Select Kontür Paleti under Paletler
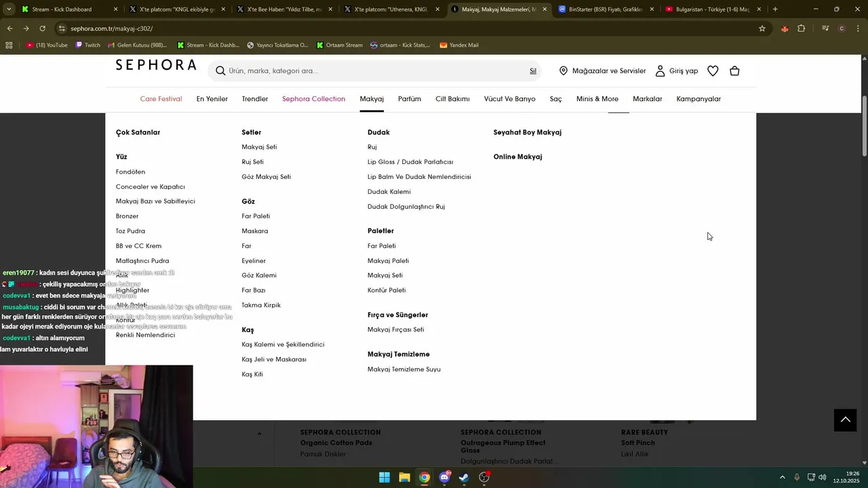 tap(387, 290)
